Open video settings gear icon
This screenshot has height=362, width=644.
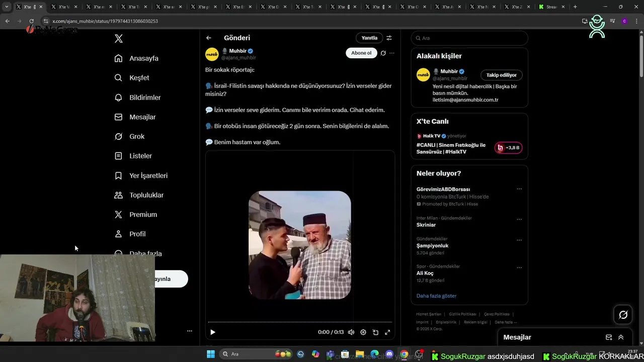click(363, 332)
